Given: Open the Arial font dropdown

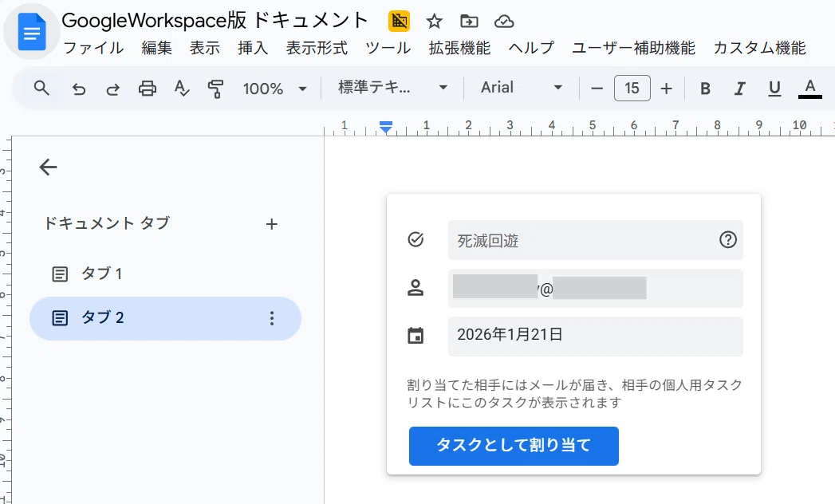Looking at the screenshot, I should [522, 88].
